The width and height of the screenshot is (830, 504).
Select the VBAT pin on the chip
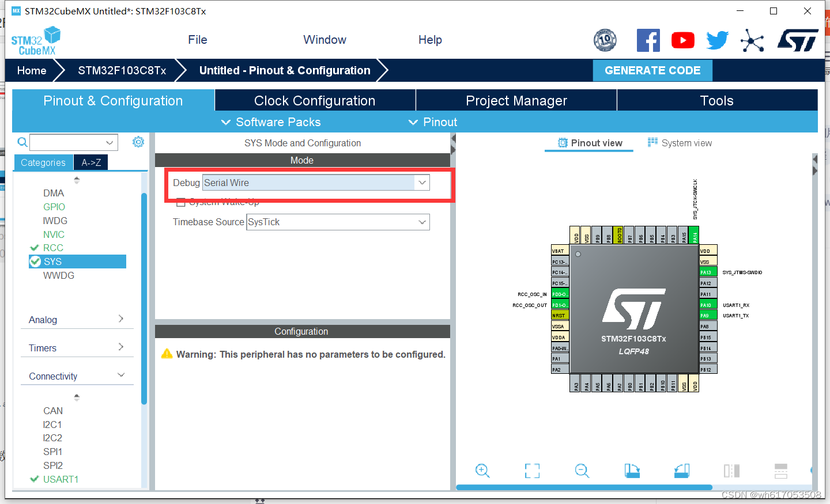(560, 251)
